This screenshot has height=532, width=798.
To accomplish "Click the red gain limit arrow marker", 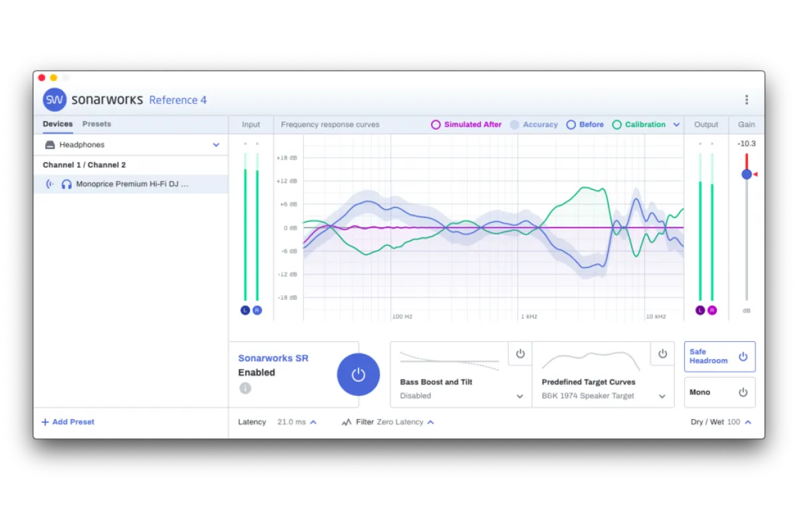I will (x=755, y=174).
